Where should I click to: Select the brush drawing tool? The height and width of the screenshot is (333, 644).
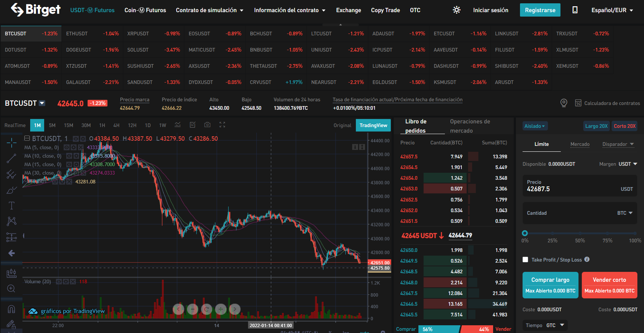(11, 190)
